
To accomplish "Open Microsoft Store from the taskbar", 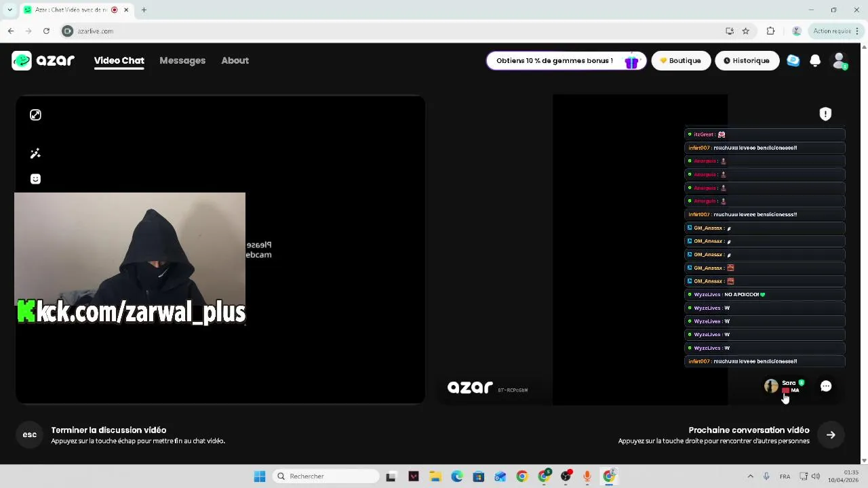I will 478,476.
